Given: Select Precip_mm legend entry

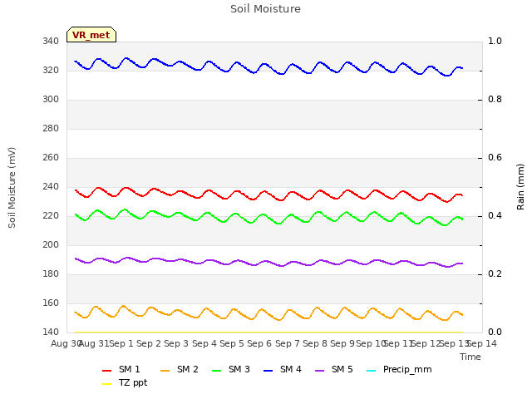Looking at the screenshot, I should pos(399,369).
